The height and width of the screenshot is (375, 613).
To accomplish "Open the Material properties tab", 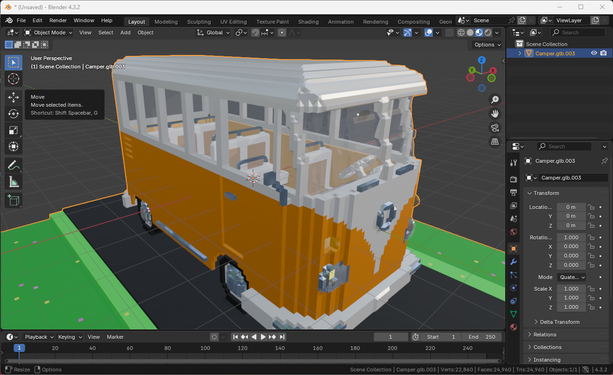I will tap(514, 327).
